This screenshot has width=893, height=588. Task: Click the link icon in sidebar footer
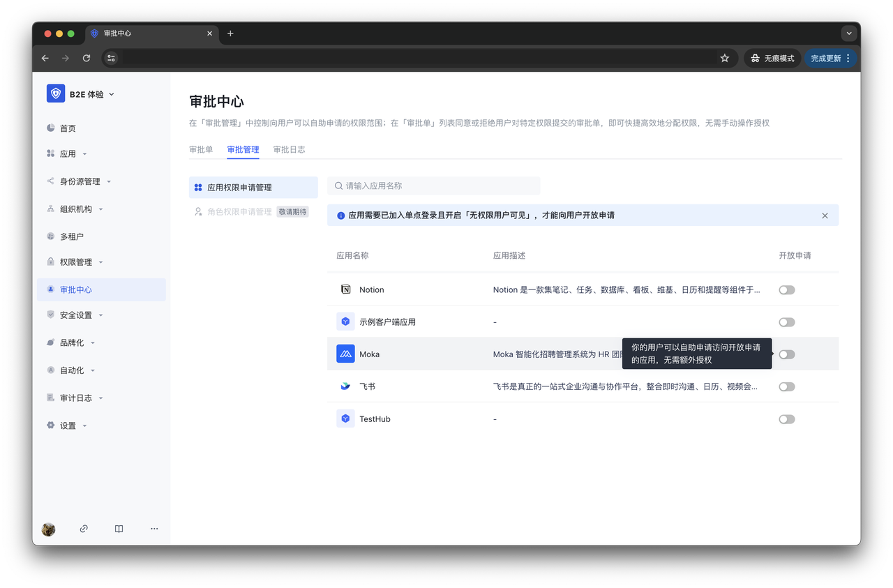84,529
